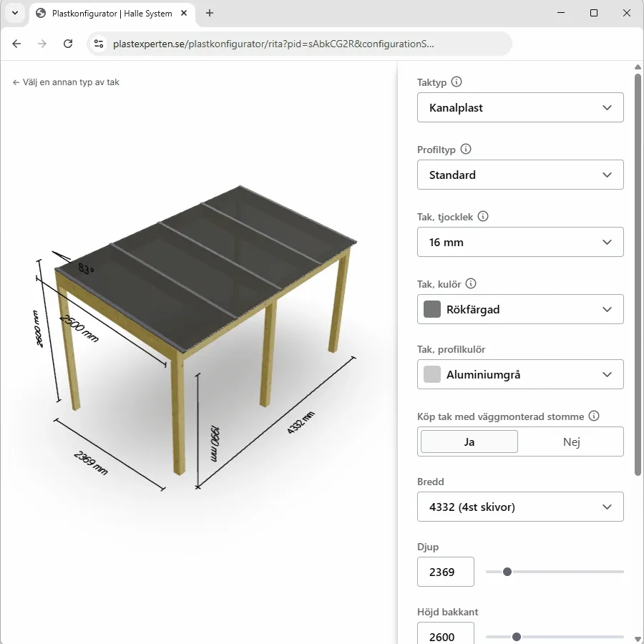Minimize the browser window
644x644 pixels.
coord(560,13)
